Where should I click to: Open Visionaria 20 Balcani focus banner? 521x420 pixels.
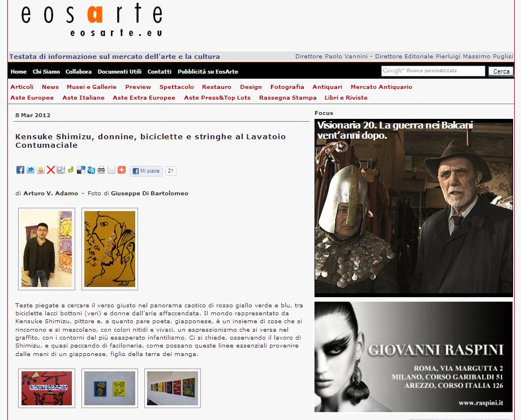(x=414, y=208)
